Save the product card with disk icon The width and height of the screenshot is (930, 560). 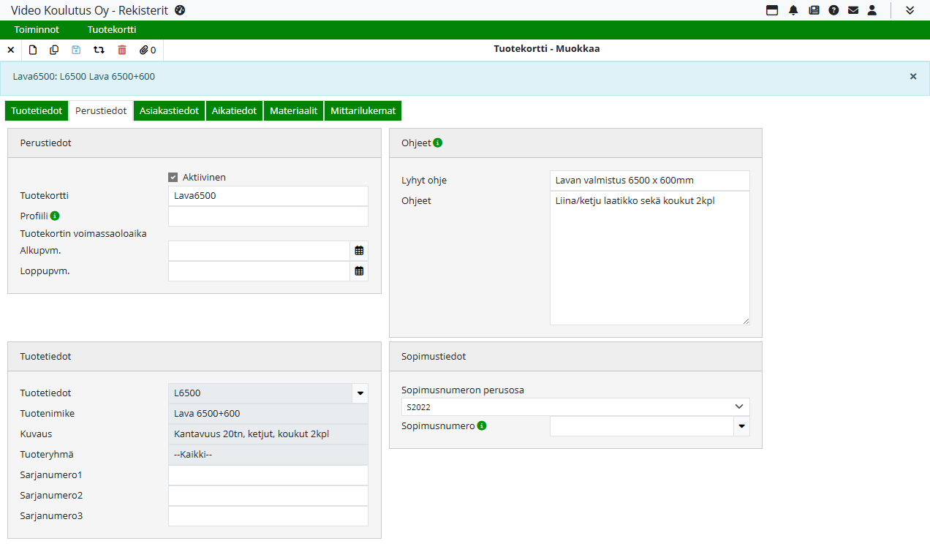click(x=76, y=50)
